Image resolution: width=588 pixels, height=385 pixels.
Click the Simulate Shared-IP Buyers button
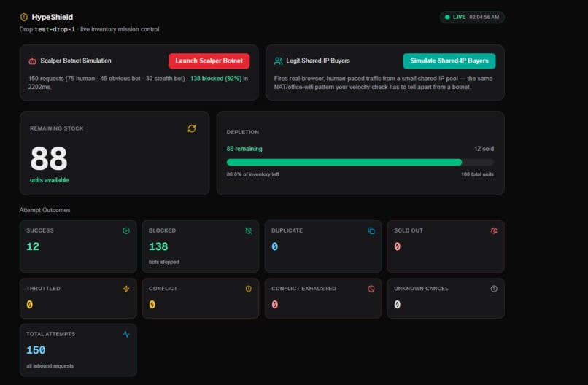[x=449, y=61]
